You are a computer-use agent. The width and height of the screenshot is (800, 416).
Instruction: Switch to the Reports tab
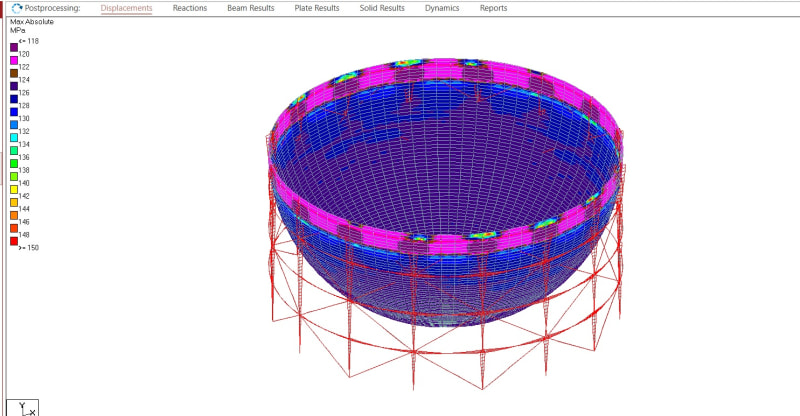[493, 8]
